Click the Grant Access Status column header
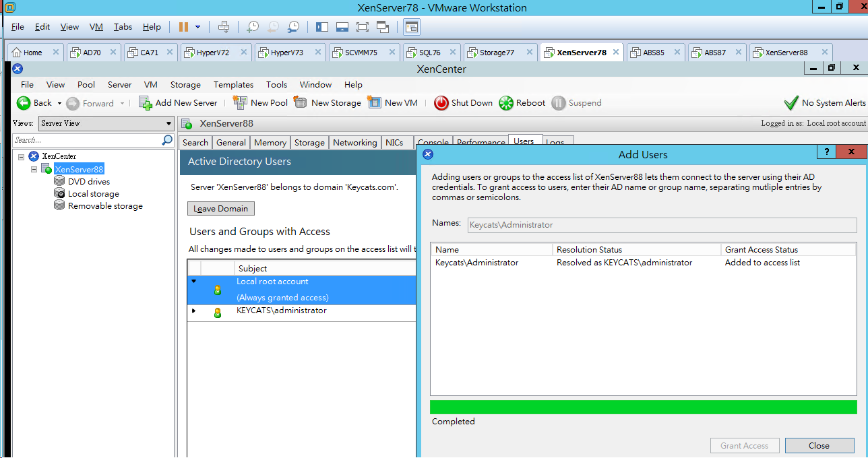 click(x=788, y=250)
